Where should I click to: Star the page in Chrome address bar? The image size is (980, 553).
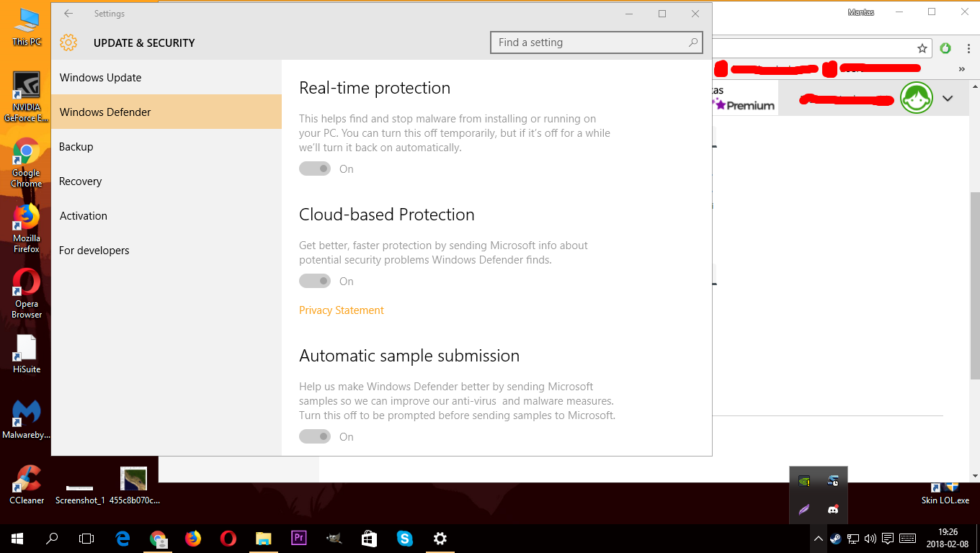click(922, 48)
